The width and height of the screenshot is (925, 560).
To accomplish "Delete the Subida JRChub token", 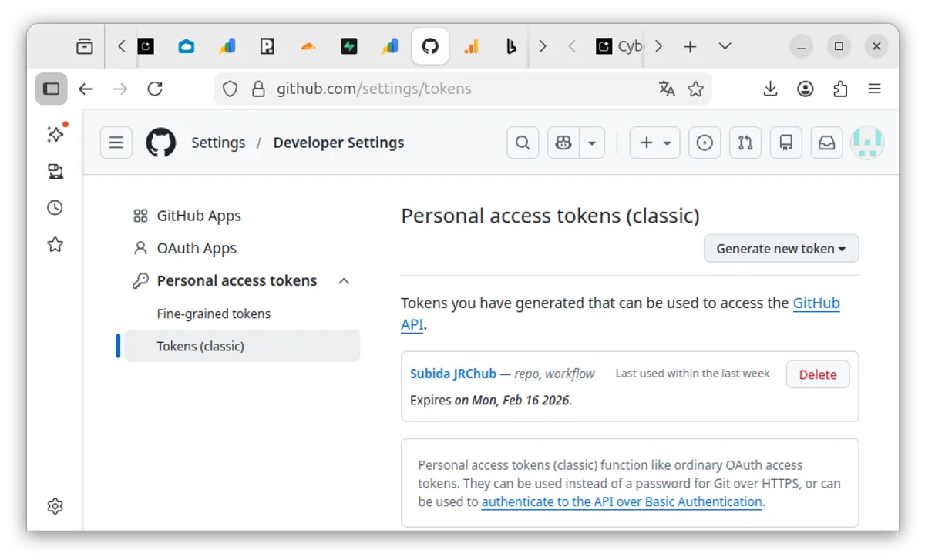I will [x=818, y=374].
